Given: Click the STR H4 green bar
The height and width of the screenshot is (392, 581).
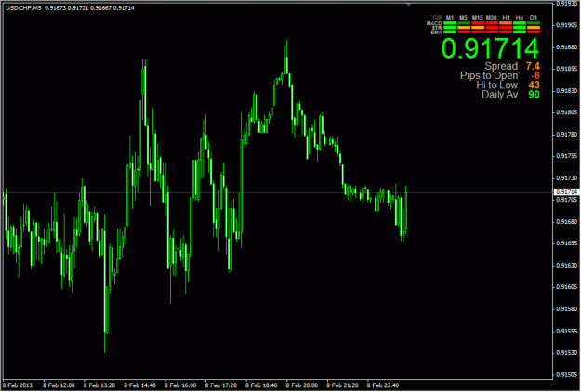Looking at the screenshot, I should (520, 28).
